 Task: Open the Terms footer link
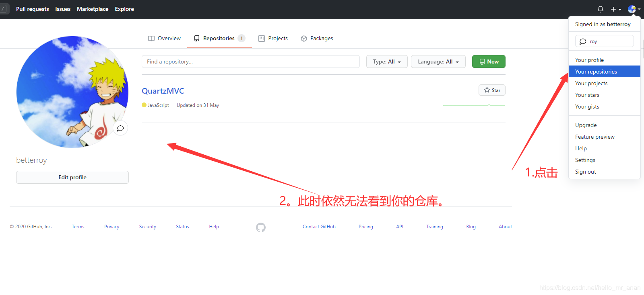[x=78, y=227]
